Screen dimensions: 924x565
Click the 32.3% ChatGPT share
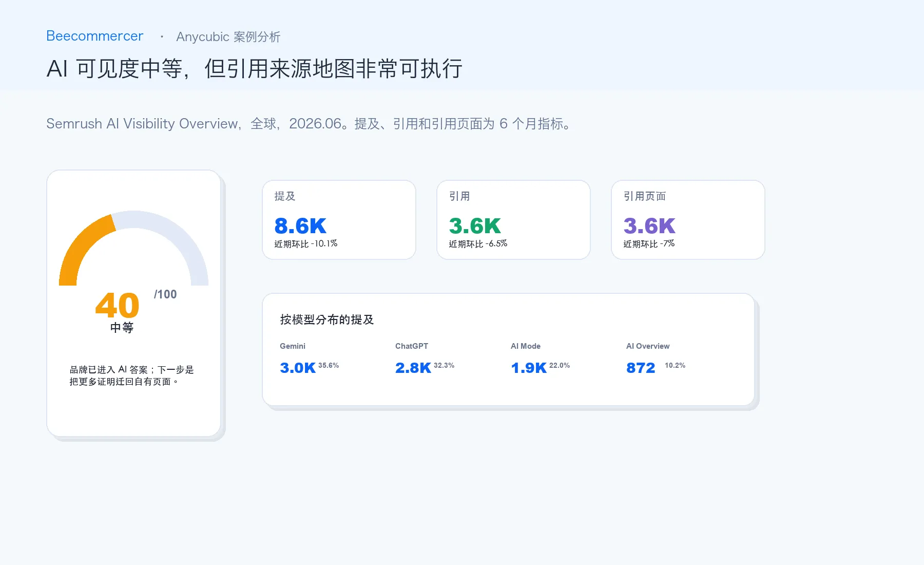click(x=444, y=366)
